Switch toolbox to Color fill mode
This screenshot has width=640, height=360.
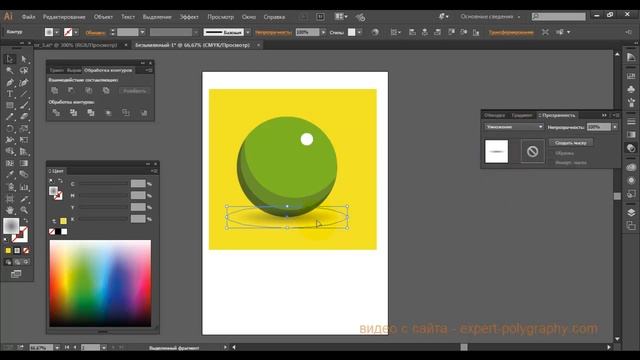8,251
